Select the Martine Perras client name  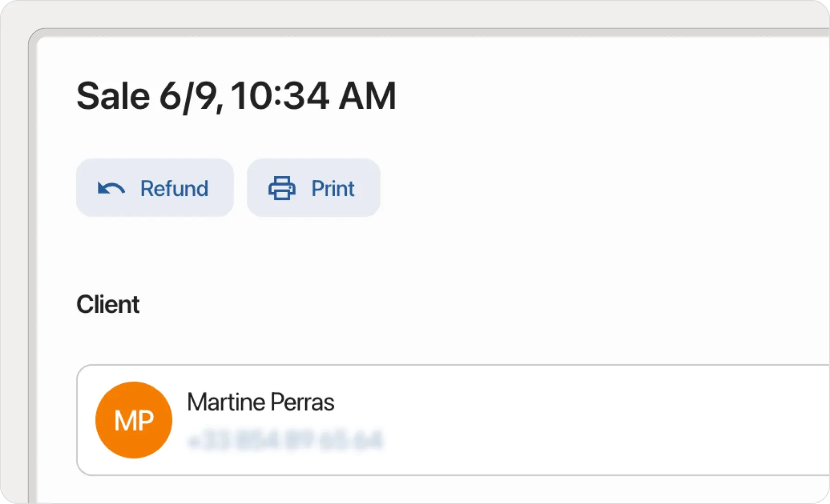coord(261,402)
